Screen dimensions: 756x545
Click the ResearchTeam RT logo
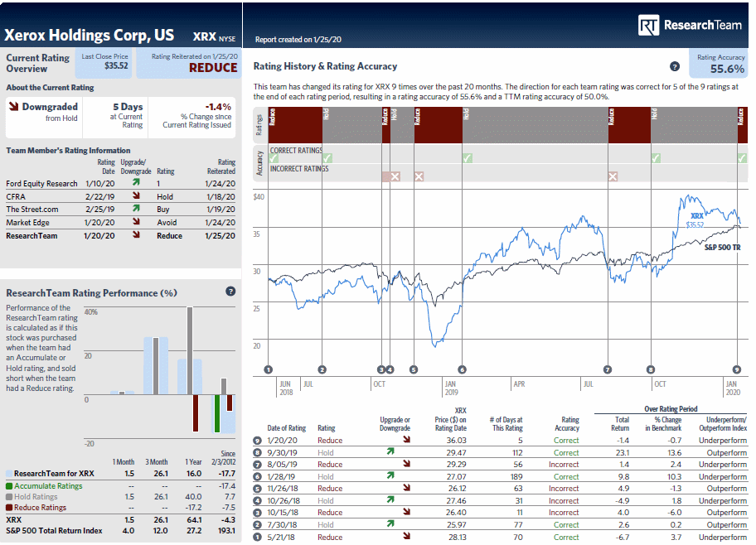[648, 25]
